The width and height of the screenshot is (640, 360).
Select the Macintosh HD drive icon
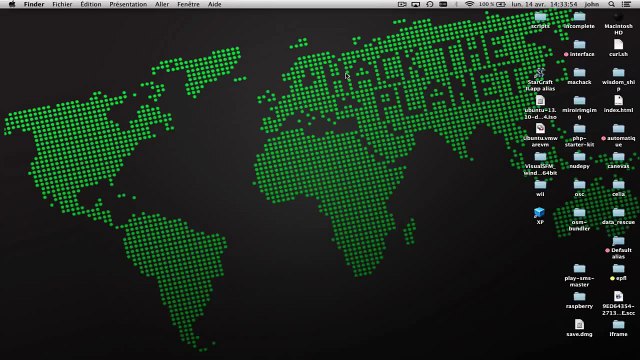click(618, 16)
